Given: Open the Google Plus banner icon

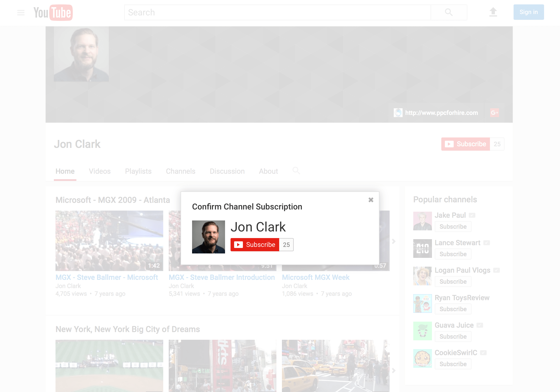Looking at the screenshot, I should pyautogui.click(x=494, y=113).
